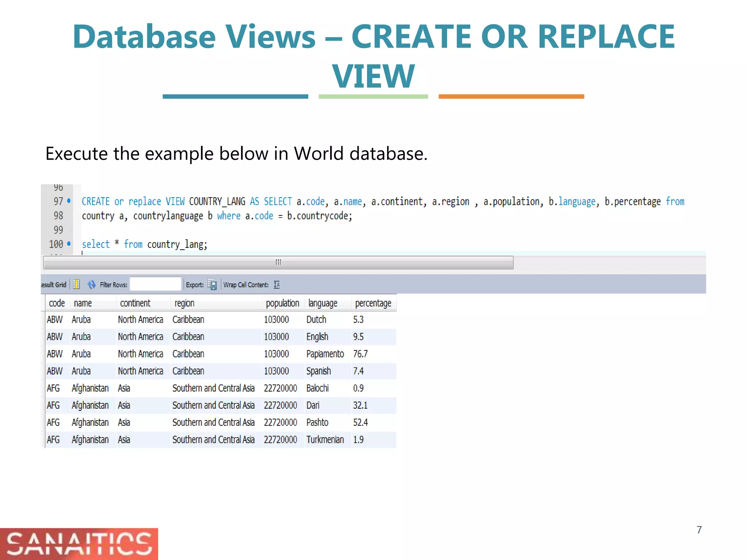Click the refresh results icon

click(91, 284)
